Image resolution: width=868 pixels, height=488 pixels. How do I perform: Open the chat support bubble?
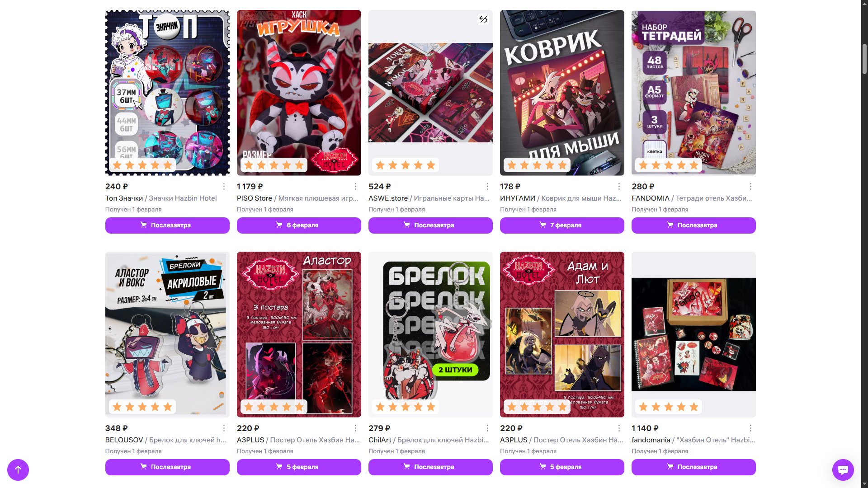(x=843, y=470)
